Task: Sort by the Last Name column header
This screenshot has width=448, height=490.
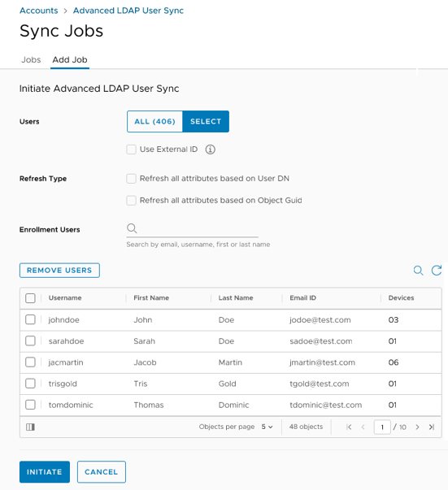Action: [236, 298]
